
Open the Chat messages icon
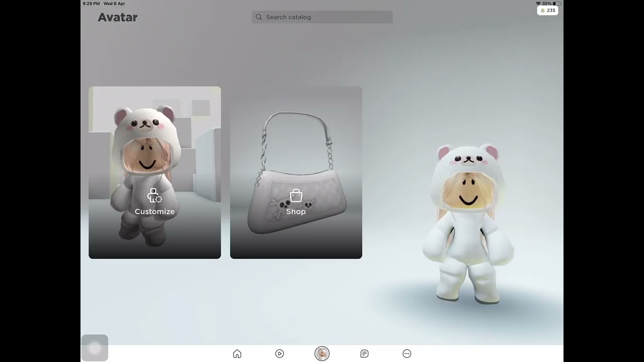tap(364, 354)
